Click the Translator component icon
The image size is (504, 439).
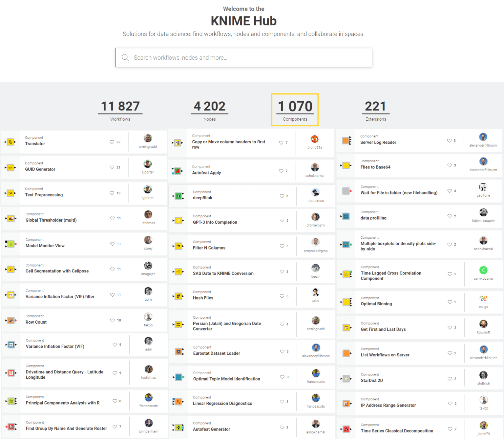pos(10,142)
